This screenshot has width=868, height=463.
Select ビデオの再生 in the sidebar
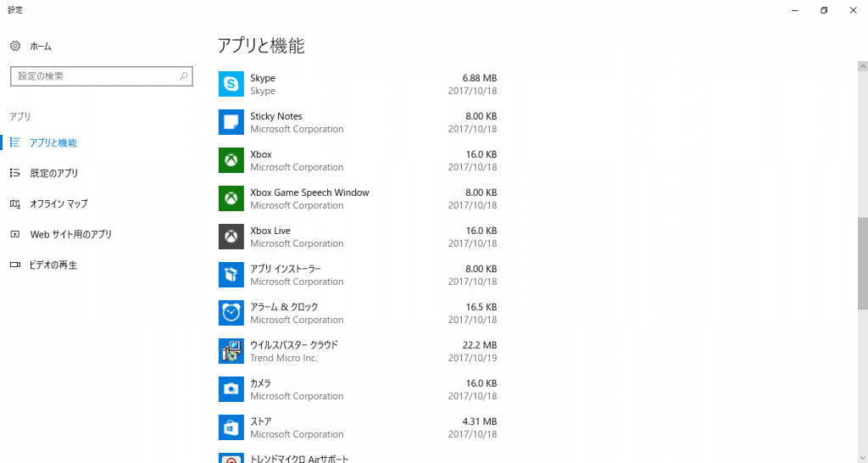click(53, 265)
